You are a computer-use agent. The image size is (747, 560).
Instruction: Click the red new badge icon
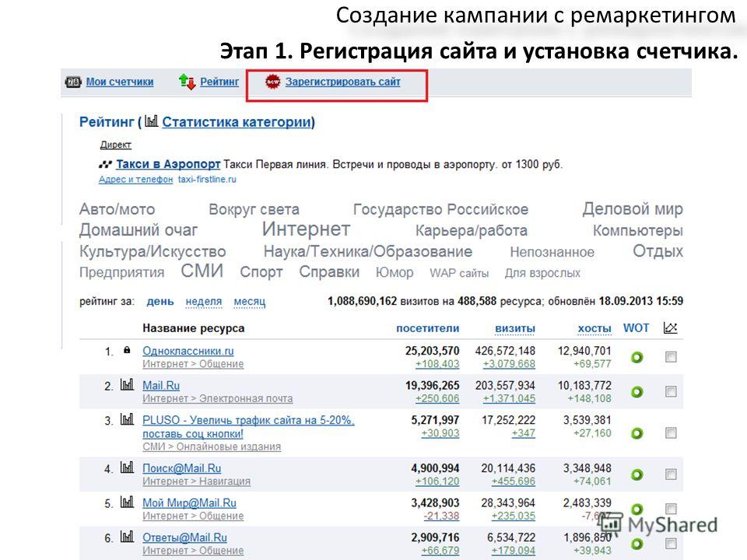[272, 82]
